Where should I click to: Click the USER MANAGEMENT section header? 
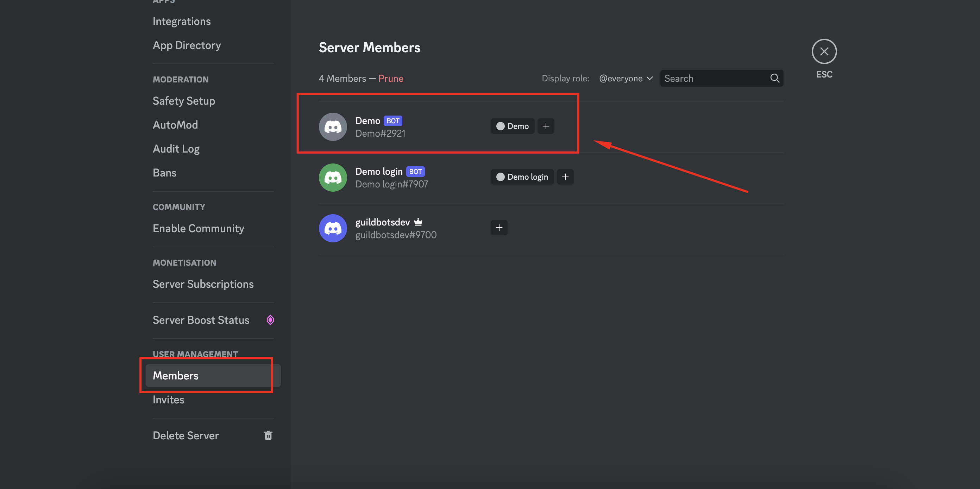tap(195, 354)
